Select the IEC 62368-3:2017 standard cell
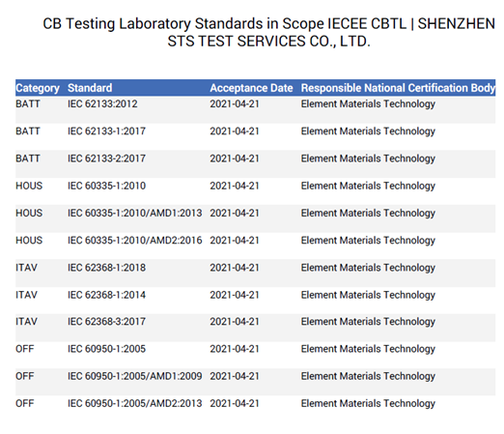 pos(106,322)
